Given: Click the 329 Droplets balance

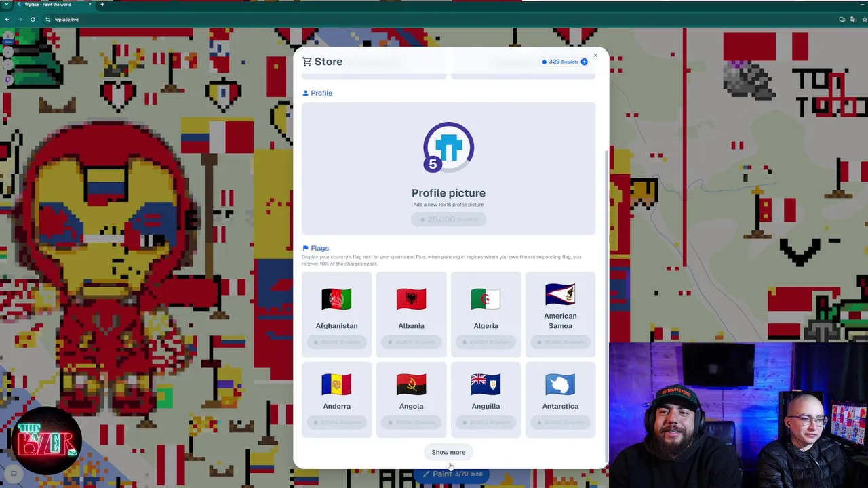Looking at the screenshot, I should (x=564, y=62).
